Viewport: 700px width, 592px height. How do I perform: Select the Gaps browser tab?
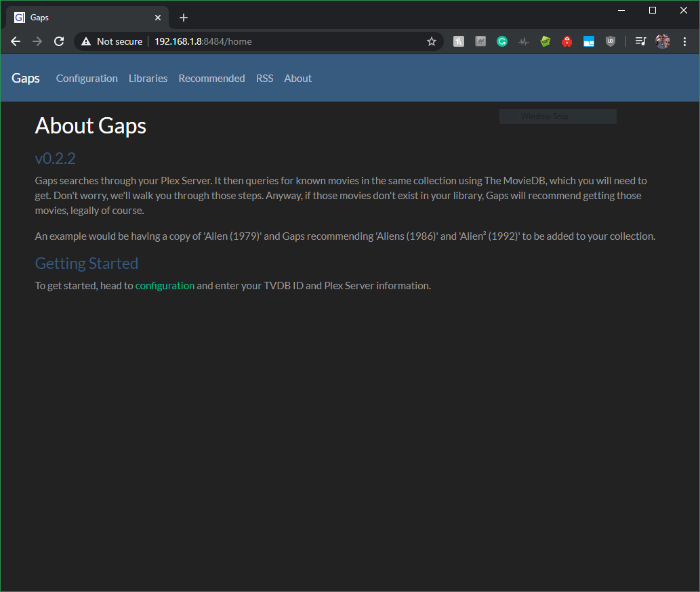tap(87, 18)
